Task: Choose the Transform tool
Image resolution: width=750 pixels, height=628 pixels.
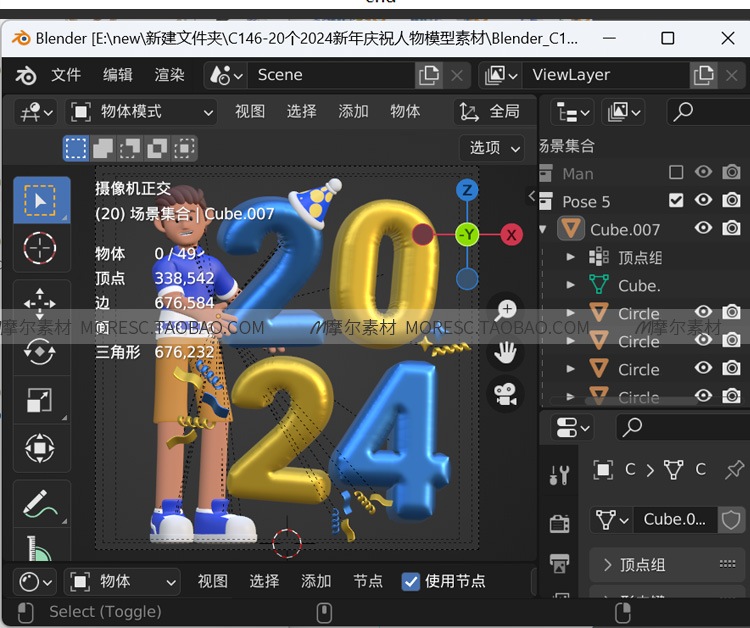Action: click(x=40, y=448)
